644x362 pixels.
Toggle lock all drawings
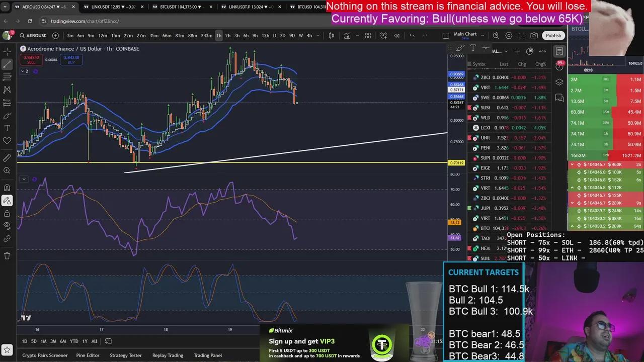(x=7, y=213)
